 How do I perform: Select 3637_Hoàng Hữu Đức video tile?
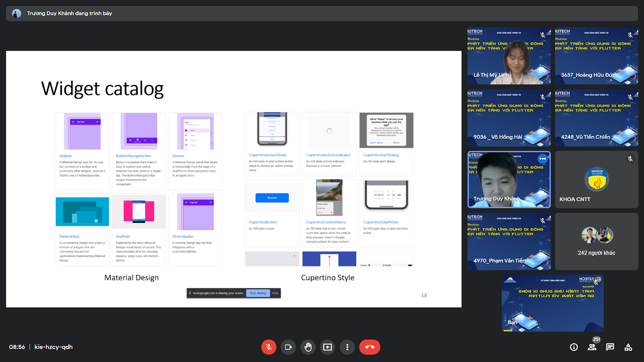[x=597, y=56]
